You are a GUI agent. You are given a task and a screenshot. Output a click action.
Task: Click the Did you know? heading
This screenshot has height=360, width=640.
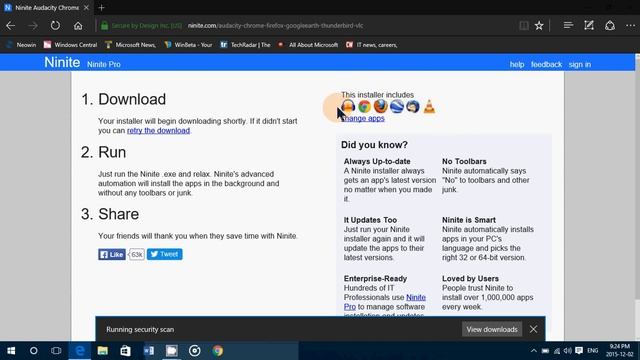coord(374,145)
